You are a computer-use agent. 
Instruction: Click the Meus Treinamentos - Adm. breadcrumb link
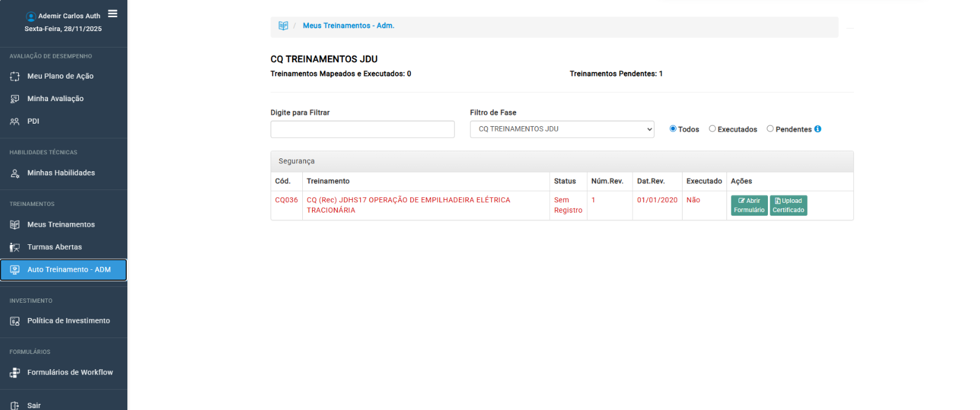(348, 26)
